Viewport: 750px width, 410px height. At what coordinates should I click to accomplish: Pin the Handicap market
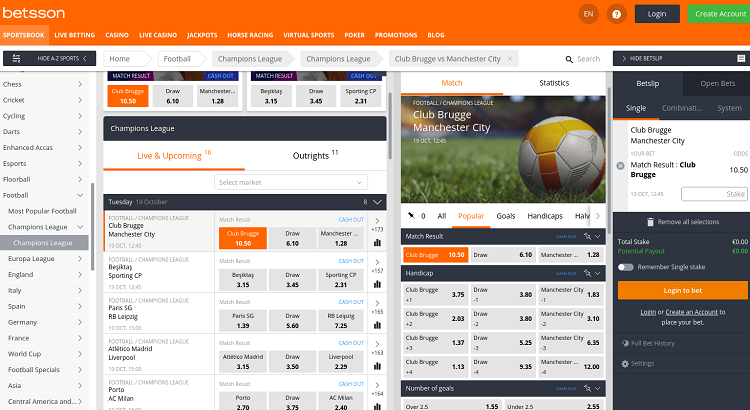tap(587, 273)
